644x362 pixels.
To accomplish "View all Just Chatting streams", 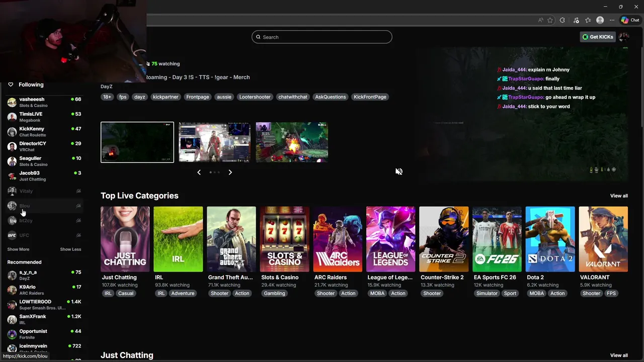I will [x=619, y=355].
